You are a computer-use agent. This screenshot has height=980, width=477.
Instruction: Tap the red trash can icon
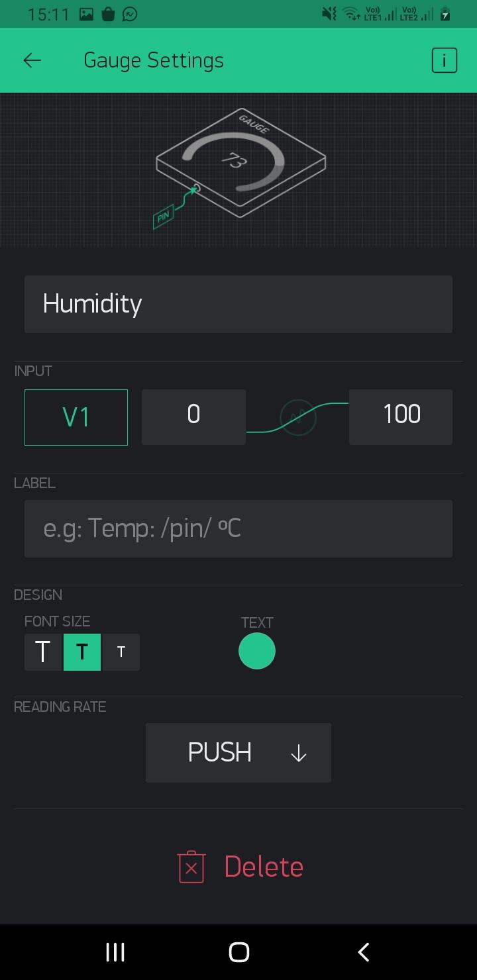(191, 867)
